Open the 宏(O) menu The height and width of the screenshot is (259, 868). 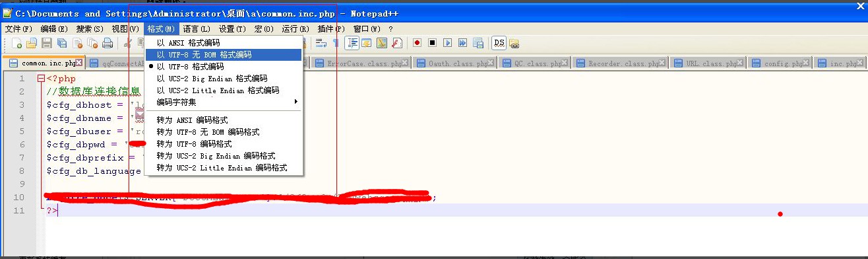tap(264, 29)
